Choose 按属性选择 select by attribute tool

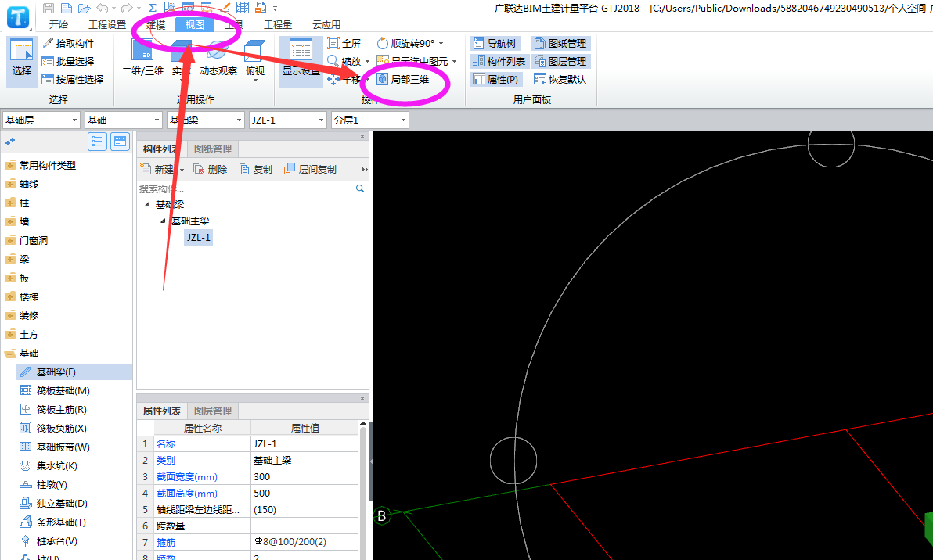pos(74,79)
